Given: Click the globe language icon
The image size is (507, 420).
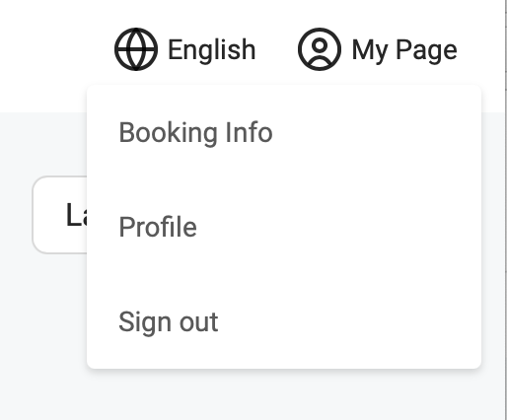Looking at the screenshot, I should tap(136, 49).
